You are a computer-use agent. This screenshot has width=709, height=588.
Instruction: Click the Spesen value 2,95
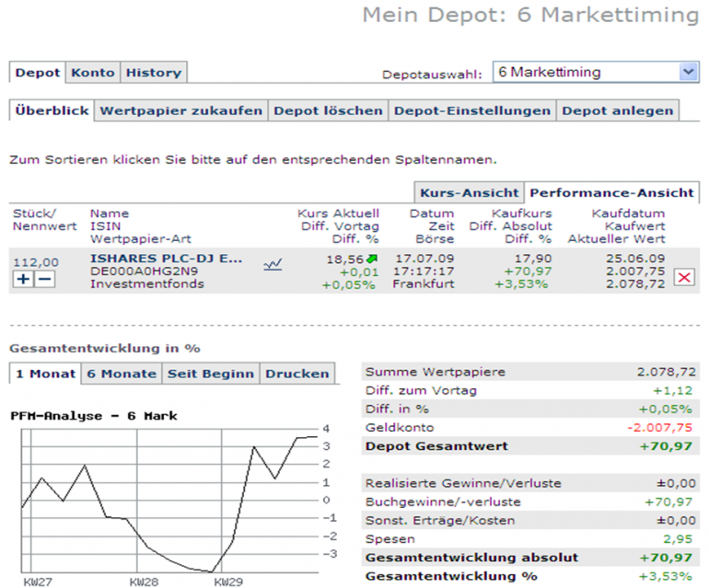pos(678,539)
